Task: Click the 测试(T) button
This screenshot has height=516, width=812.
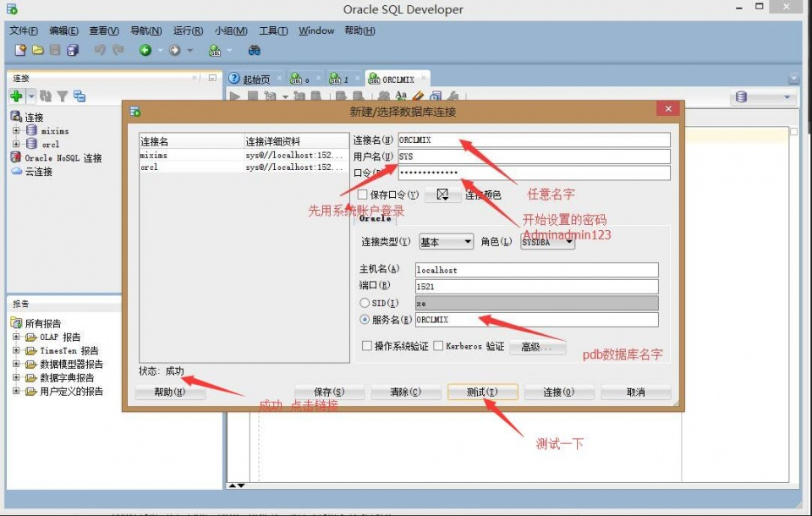Action: pos(482,392)
